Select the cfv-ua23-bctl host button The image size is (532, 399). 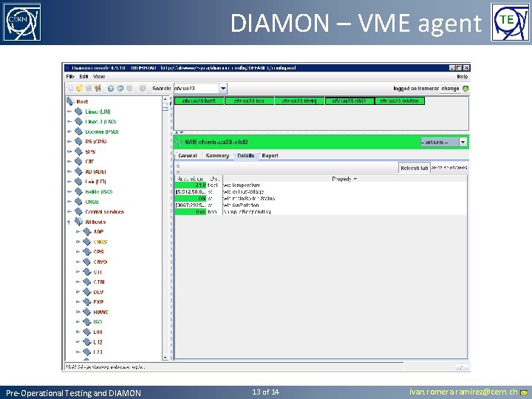(199, 100)
